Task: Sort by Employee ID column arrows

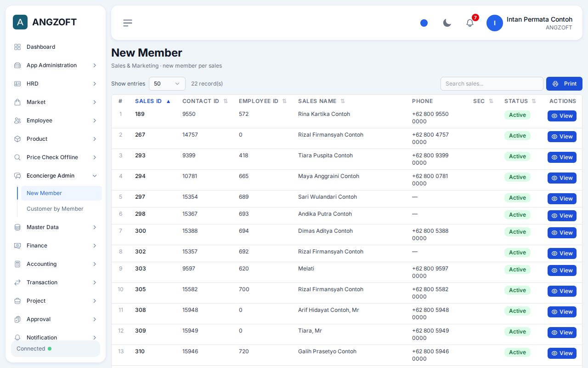Action: click(x=284, y=101)
